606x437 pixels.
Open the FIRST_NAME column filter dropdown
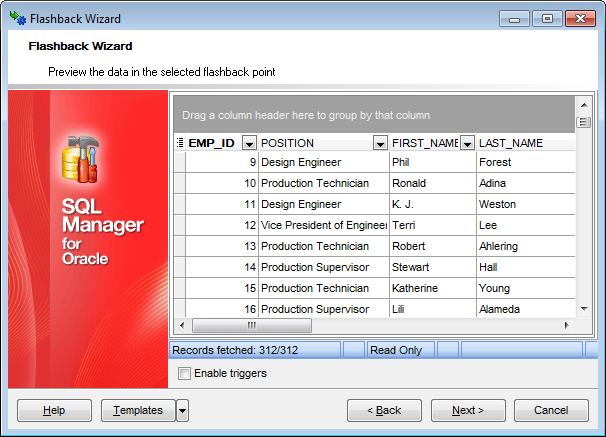click(x=468, y=143)
